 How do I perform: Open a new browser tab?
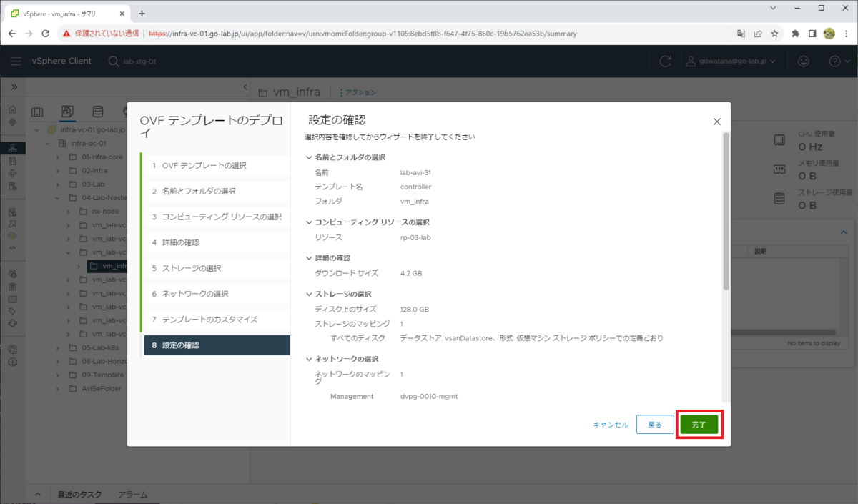[142, 14]
